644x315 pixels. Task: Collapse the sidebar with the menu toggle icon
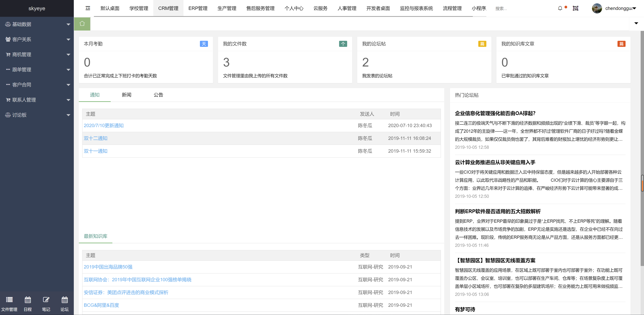tap(88, 8)
